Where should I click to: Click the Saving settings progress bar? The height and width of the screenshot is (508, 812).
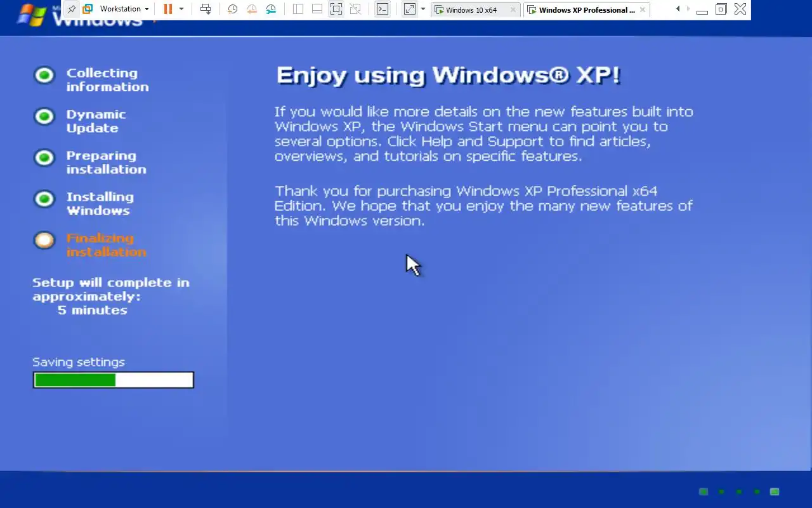(x=114, y=380)
